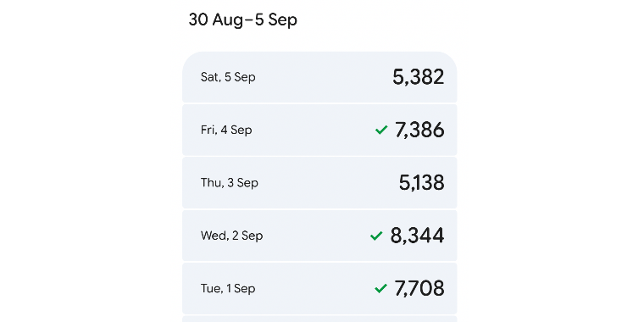Select the Thu, 3 Sep date label
The image size is (644, 322).
click(x=229, y=183)
